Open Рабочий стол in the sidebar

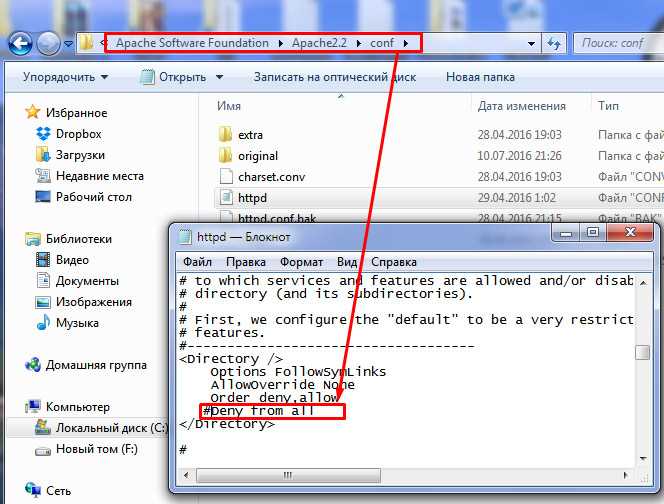tap(94, 197)
